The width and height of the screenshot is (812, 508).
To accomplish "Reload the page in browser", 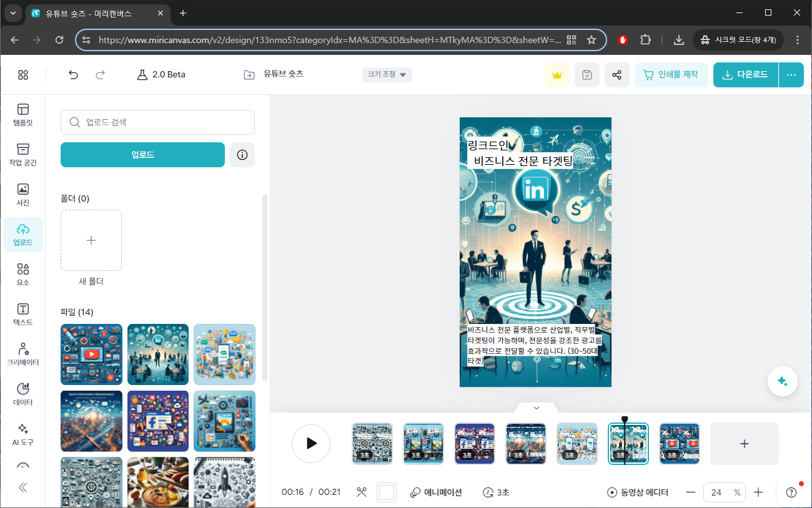I will (x=59, y=40).
